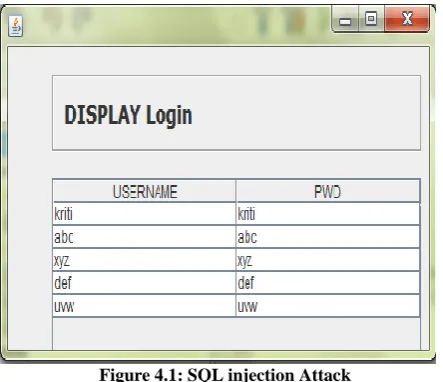Select password cell 'uvw'
This screenshot has width=443, height=382.
point(328,306)
